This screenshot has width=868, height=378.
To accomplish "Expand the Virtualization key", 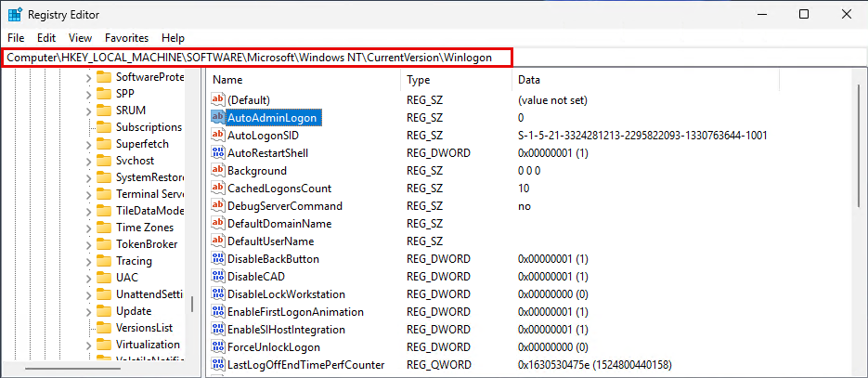I will click(x=88, y=345).
